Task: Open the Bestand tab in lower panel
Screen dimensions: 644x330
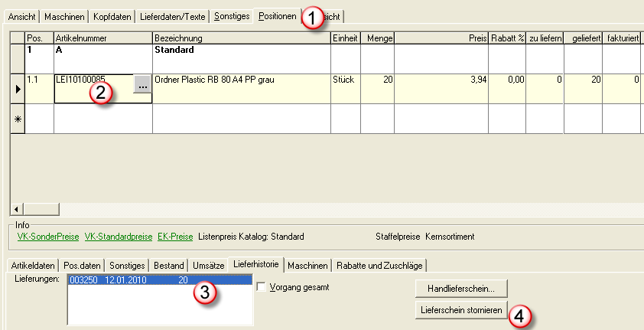Action: tap(168, 266)
